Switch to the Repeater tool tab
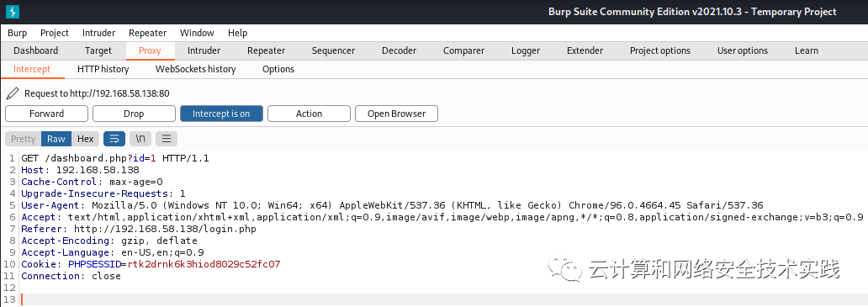This screenshot has height=307, width=868. coord(267,50)
